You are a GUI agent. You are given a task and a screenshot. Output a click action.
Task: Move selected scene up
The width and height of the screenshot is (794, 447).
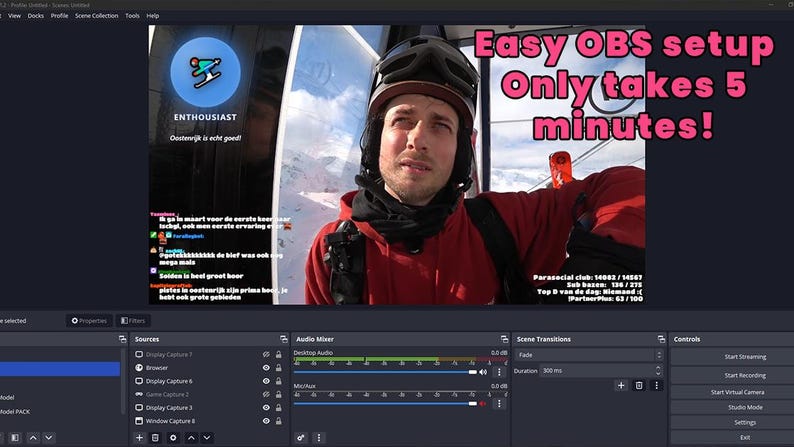click(x=33, y=437)
